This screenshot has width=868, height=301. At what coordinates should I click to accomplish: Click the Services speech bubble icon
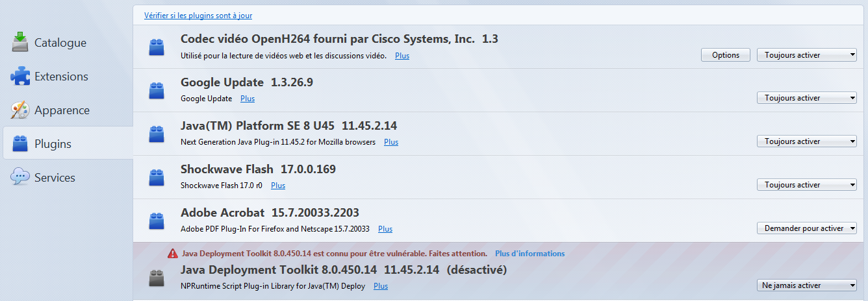(x=20, y=177)
